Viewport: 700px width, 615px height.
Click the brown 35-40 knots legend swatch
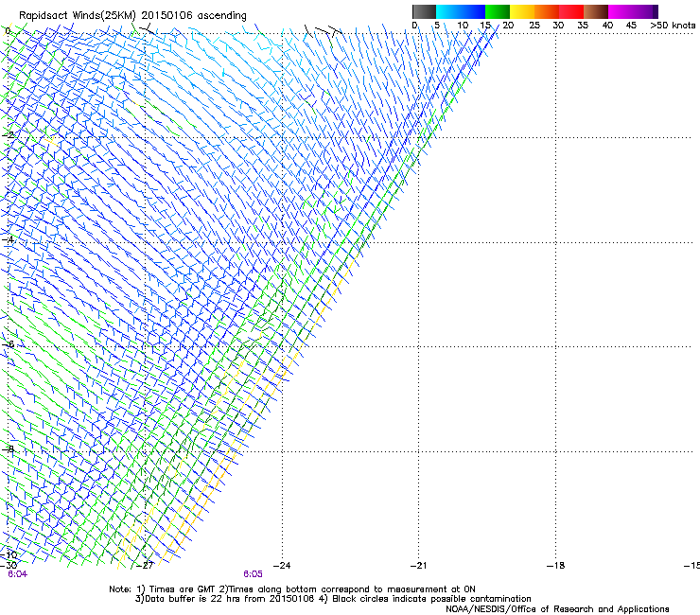tap(596, 11)
